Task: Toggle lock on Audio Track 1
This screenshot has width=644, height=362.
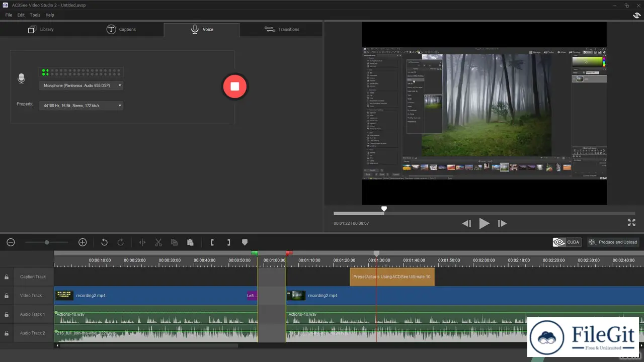Action: click(7, 315)
